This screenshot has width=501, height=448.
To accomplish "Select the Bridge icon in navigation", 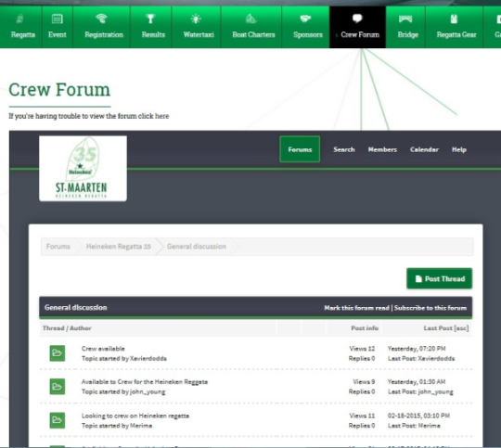I will pyautogui.click(x=405, y=19).
